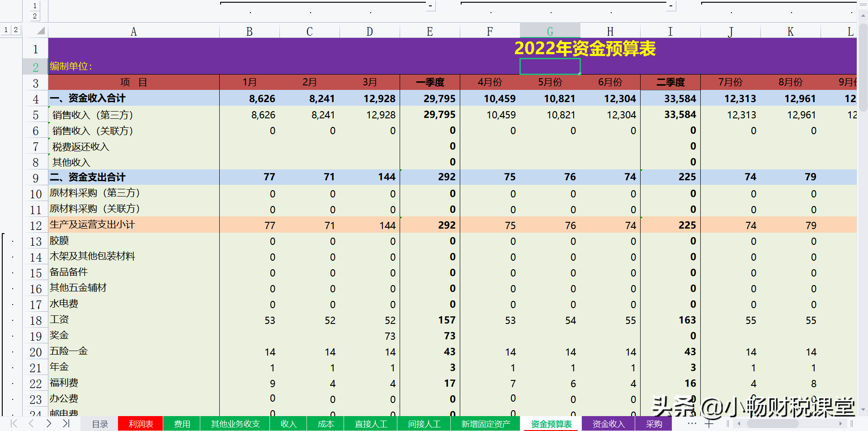Show outline level 1 for rows
The image size is (868, 431).
pyautogui.click(x=5, y=29)
